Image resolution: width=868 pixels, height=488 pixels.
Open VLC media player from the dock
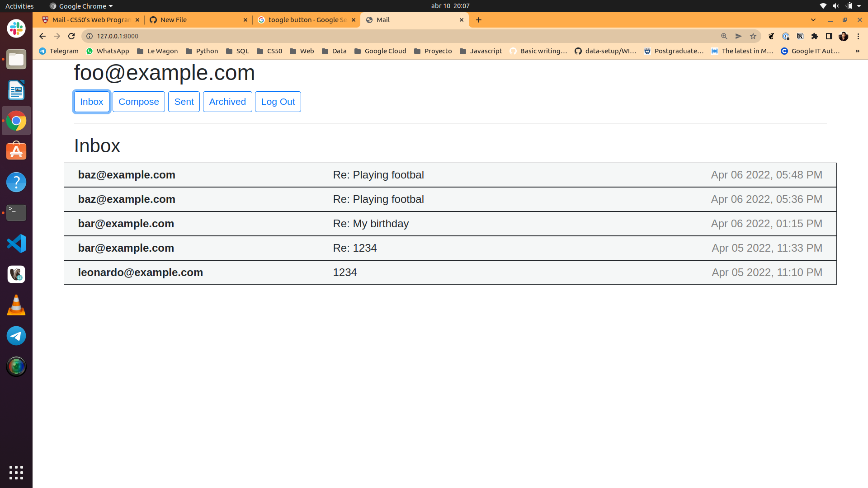[x=16, y=305]
